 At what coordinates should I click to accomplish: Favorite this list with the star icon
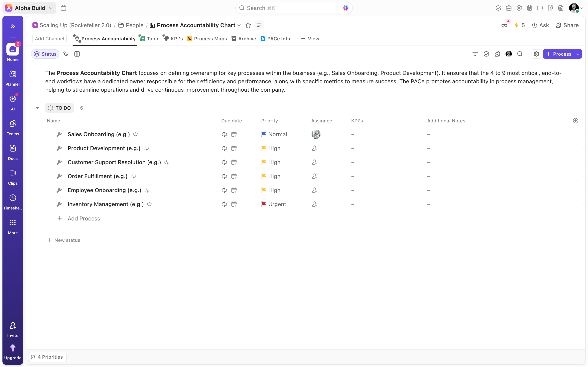(x=248, y=25)
